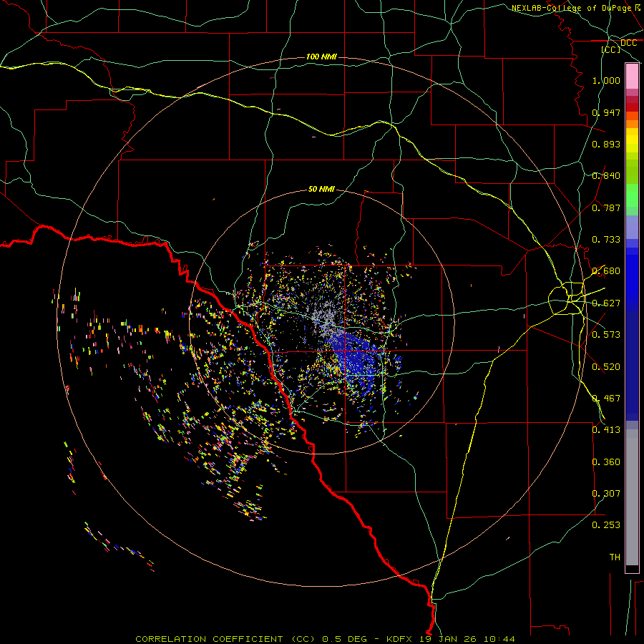Click the 1.000 scale value
644x644 pixels.
pos(606,80)
